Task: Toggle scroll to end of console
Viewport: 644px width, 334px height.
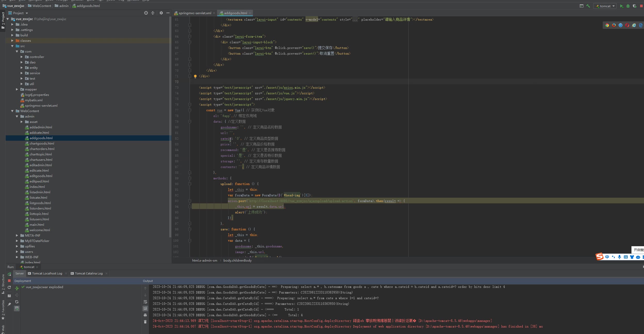Action: coord(145,308)
